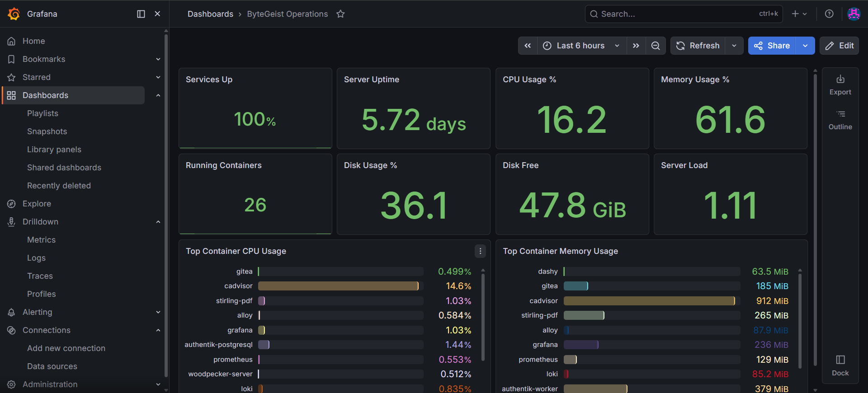Image resolution: width=868 pixels, height=393 pixels.
Task: Open the Help question mark icon
Action: click(829, 14)
